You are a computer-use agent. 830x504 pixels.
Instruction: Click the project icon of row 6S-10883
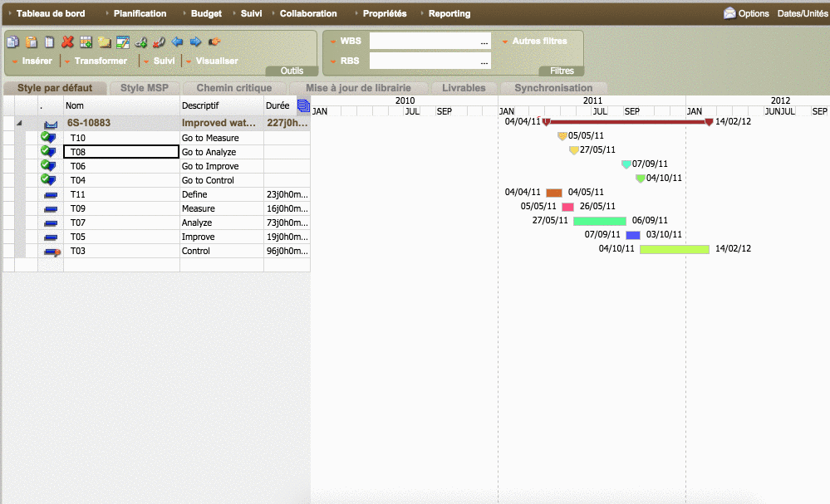click(x=51, y=124)
